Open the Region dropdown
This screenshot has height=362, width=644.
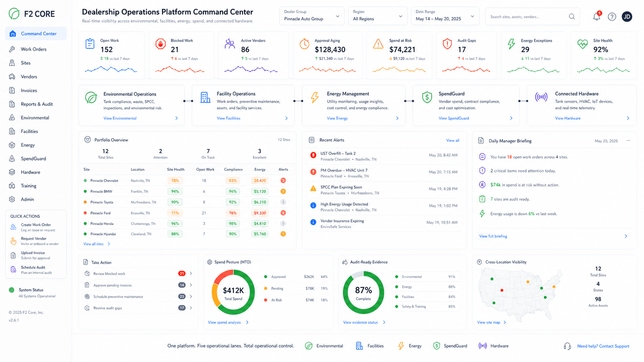[x=377, y=16]
